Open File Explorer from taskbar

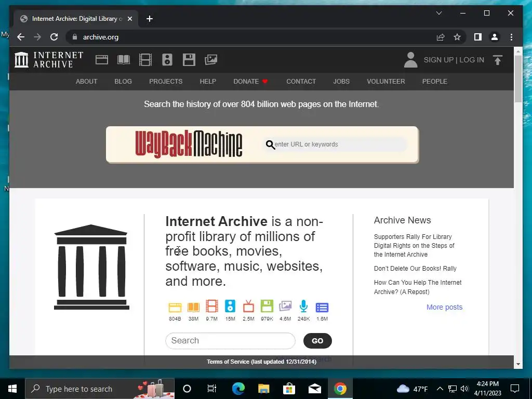tap(263, 389)
